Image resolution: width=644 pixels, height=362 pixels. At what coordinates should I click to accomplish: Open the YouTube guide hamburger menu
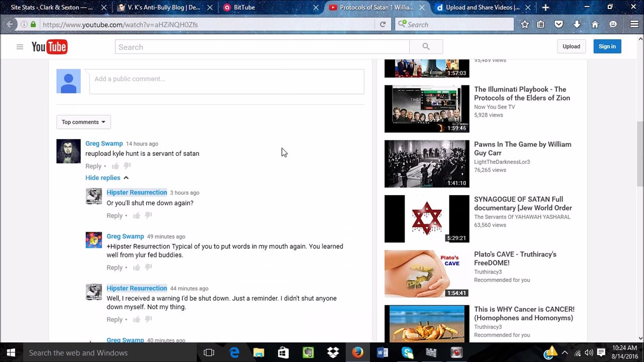pyautogui.click(x=20, y=47)
